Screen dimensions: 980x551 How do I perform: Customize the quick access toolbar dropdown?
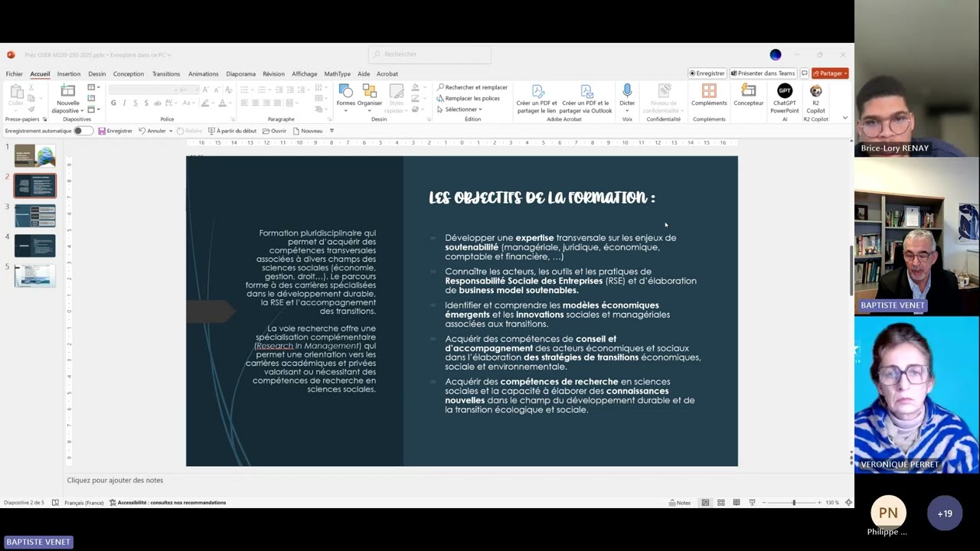coord(332,131)
